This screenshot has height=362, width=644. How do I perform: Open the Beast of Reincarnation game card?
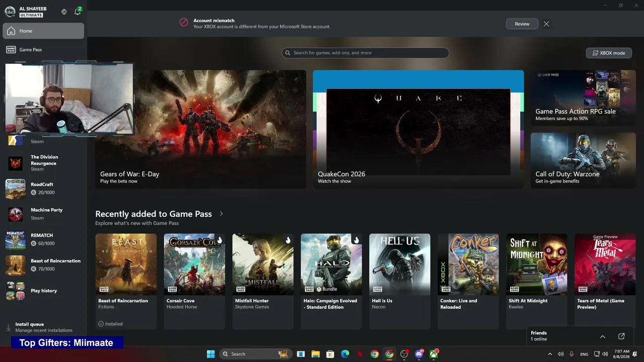coord(126,281)
